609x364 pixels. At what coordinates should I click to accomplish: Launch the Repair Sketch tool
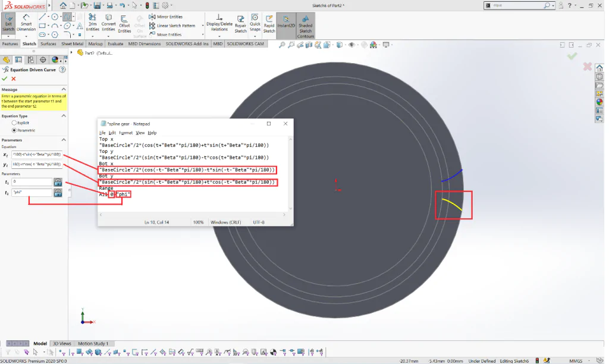[240, 24]
